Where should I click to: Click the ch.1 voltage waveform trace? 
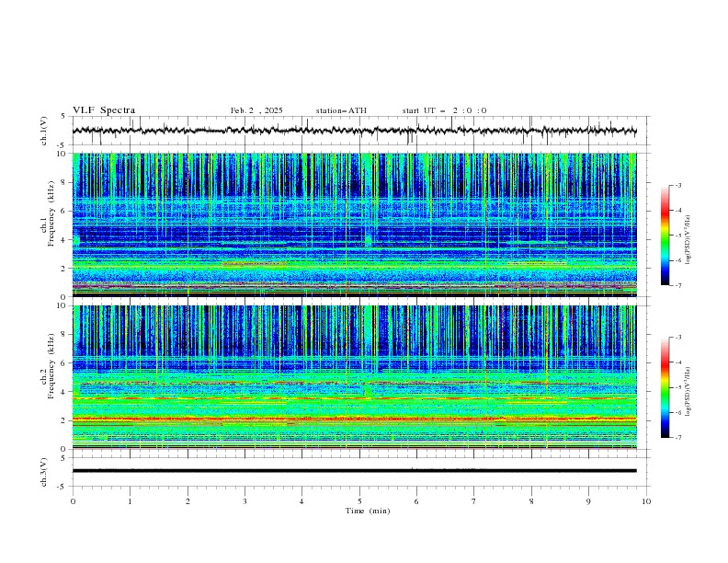pyautogui.click(x=354, y=131)
